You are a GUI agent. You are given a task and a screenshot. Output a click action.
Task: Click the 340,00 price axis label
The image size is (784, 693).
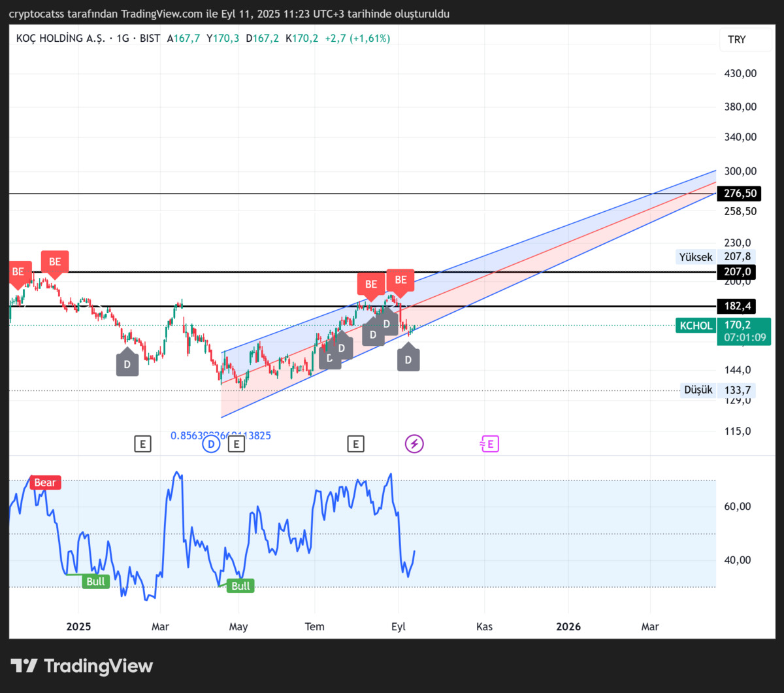[741, 137]
